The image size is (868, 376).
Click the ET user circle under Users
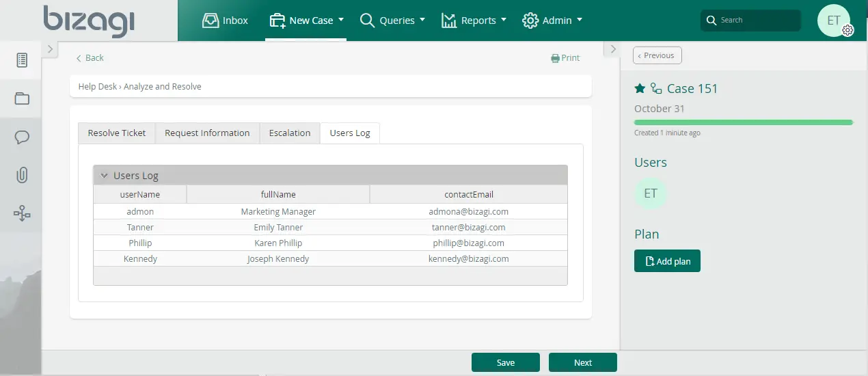coord(651,193)
